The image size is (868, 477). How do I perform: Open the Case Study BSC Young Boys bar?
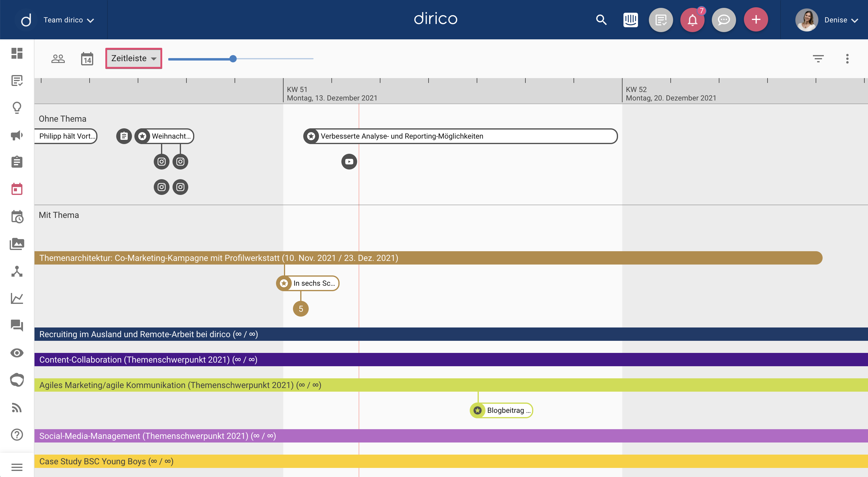pyautogui.click(x=451, y=462)
